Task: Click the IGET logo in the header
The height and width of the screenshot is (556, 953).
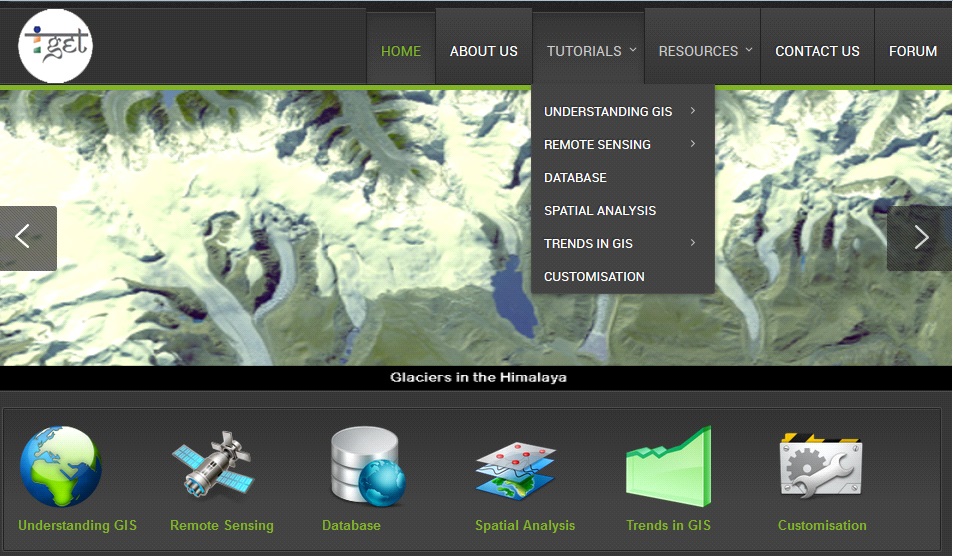Action: click(x=55, y=46)
